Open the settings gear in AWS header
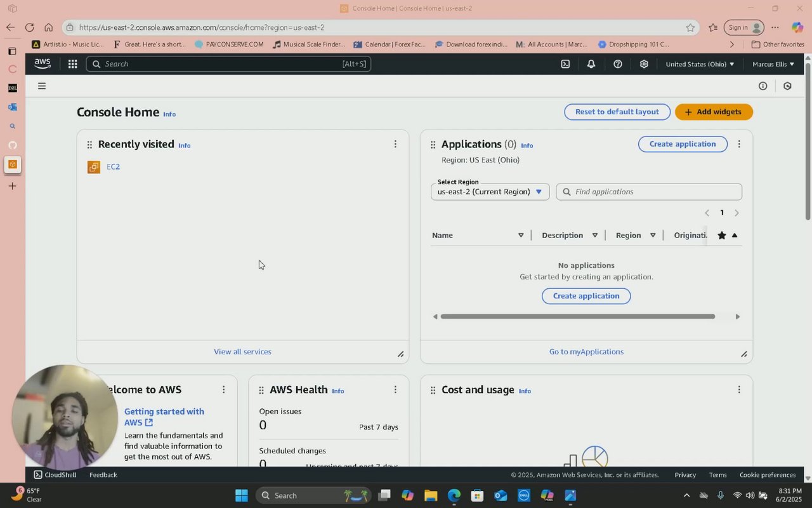This screenshot has width=812, height=508. (644, 64)
